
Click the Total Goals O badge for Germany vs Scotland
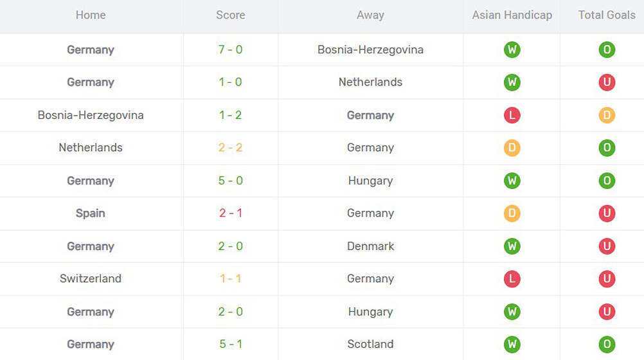pos(607,344)
